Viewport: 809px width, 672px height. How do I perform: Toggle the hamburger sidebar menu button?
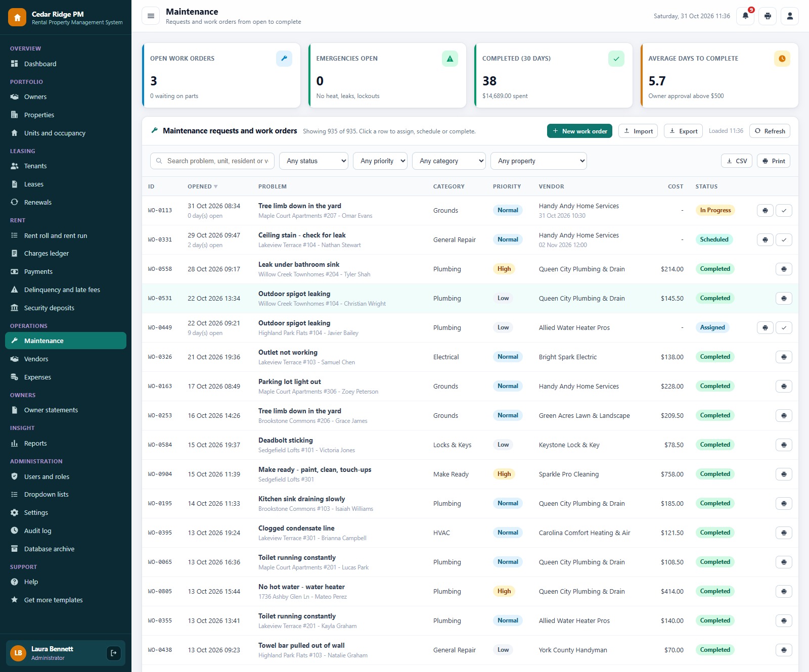[151, 16]
